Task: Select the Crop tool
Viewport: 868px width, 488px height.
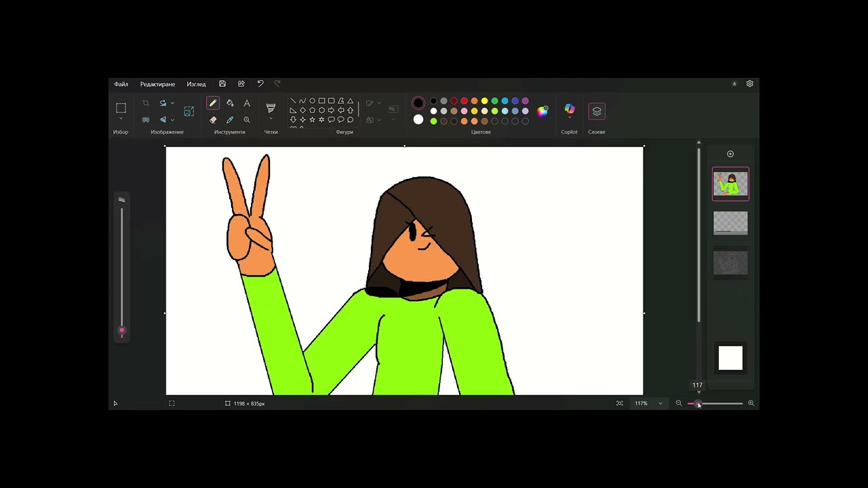Action: point(145,103)
